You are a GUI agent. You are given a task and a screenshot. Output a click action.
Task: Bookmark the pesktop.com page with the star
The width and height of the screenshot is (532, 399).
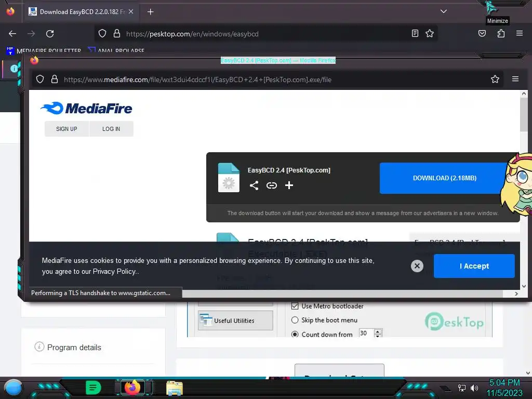pos(430,33)
